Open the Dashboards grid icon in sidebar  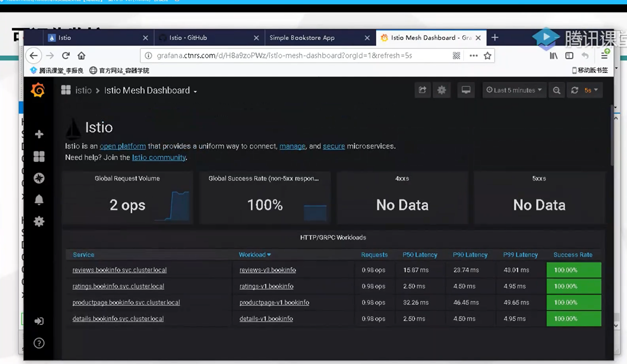[39, 156]
